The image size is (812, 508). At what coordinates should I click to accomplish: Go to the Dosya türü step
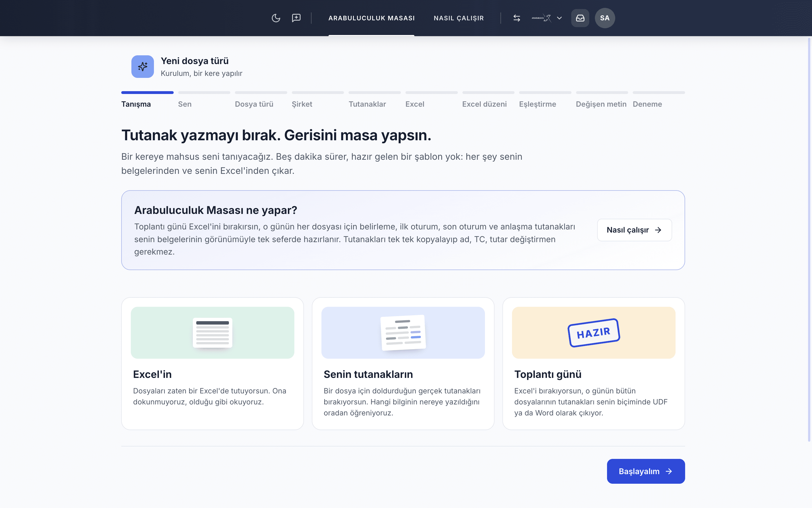tap(254, 104)
